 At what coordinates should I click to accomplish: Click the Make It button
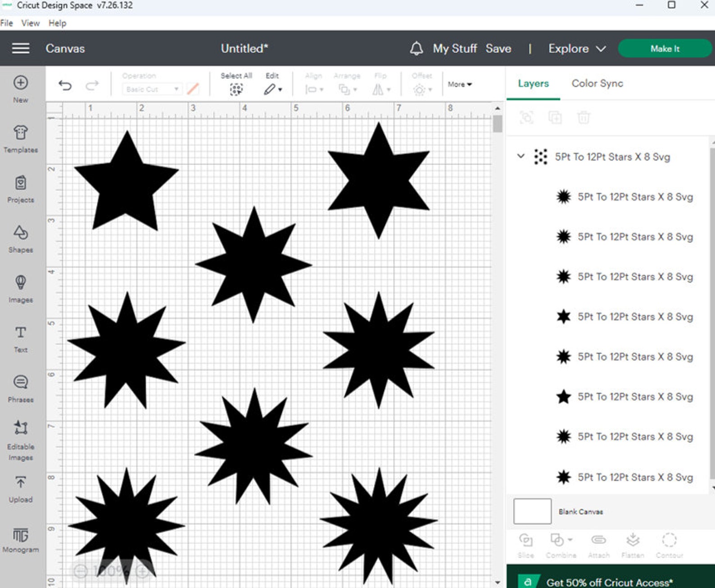coord(665,48)
